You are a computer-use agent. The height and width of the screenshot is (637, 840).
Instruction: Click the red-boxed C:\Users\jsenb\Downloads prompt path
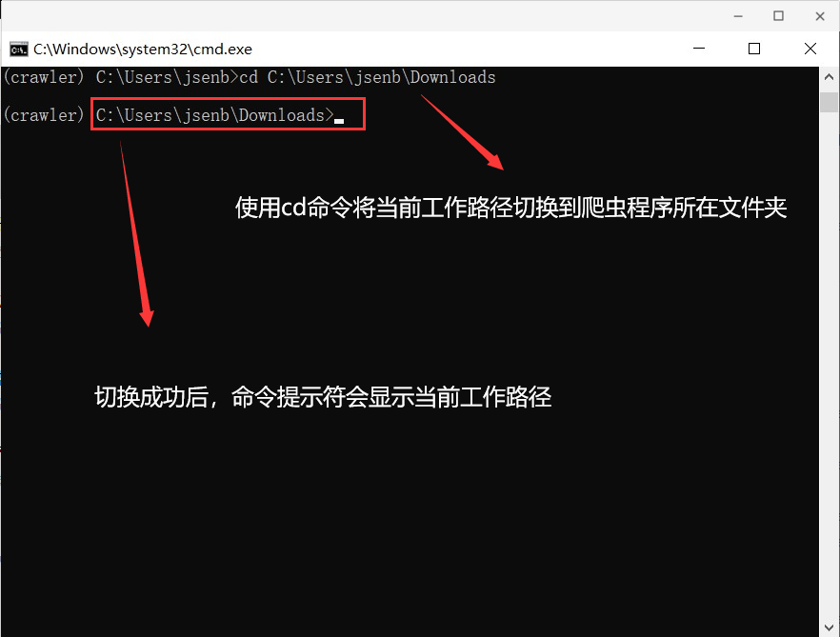pyautogui.click(x=214, y=115)
